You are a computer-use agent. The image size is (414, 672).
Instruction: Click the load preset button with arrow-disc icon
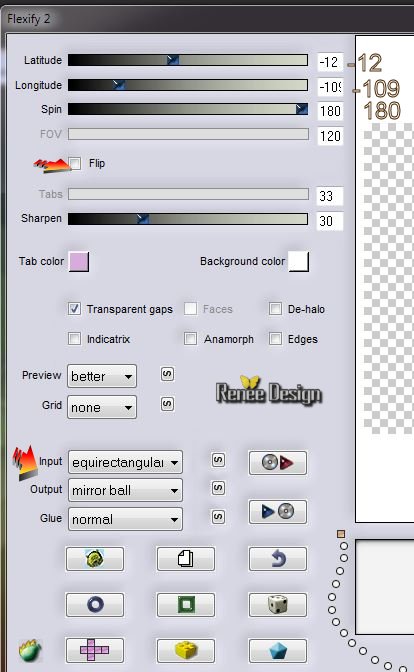(x=278, y=511)
